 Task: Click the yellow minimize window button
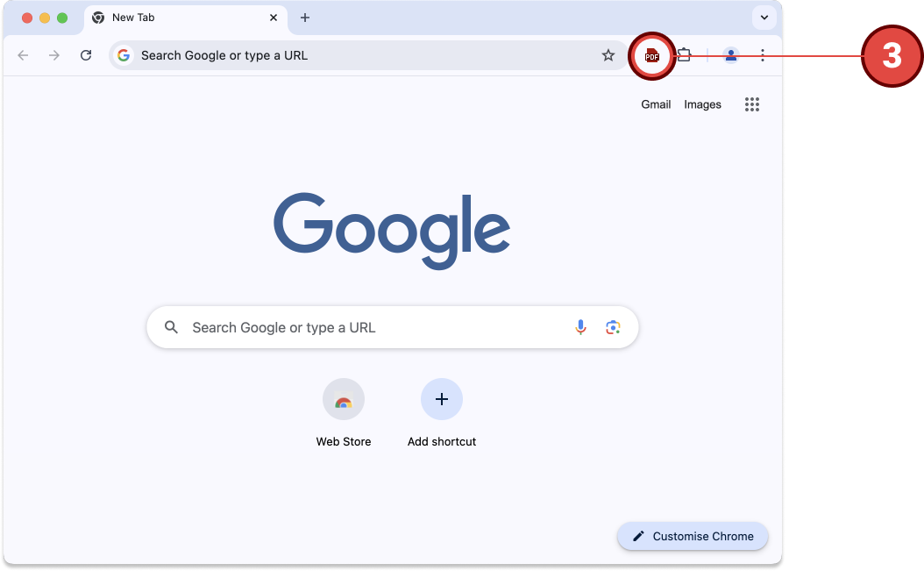[45, 18]
